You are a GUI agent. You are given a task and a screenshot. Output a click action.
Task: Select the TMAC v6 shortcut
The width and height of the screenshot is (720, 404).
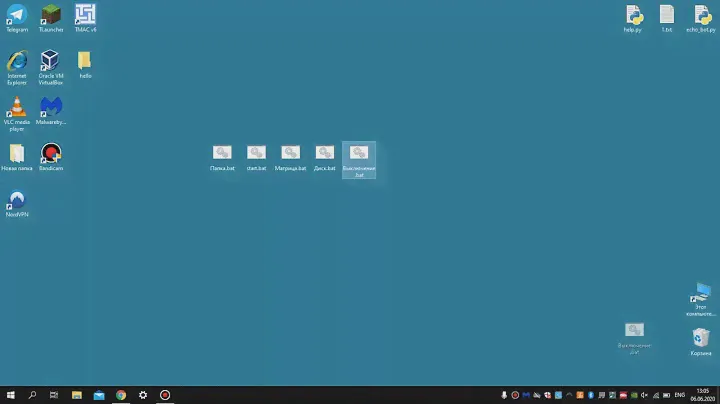85,15
